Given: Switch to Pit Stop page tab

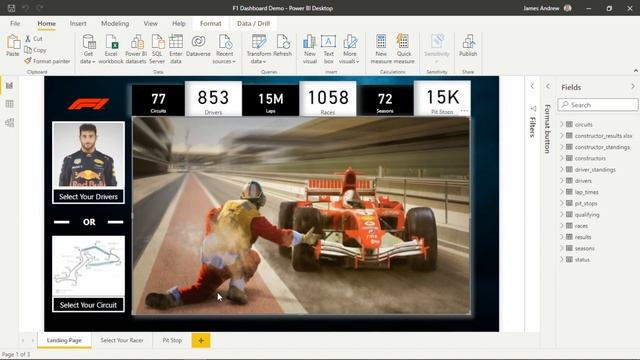Looking at the screenshot, I should coord(172,340).
